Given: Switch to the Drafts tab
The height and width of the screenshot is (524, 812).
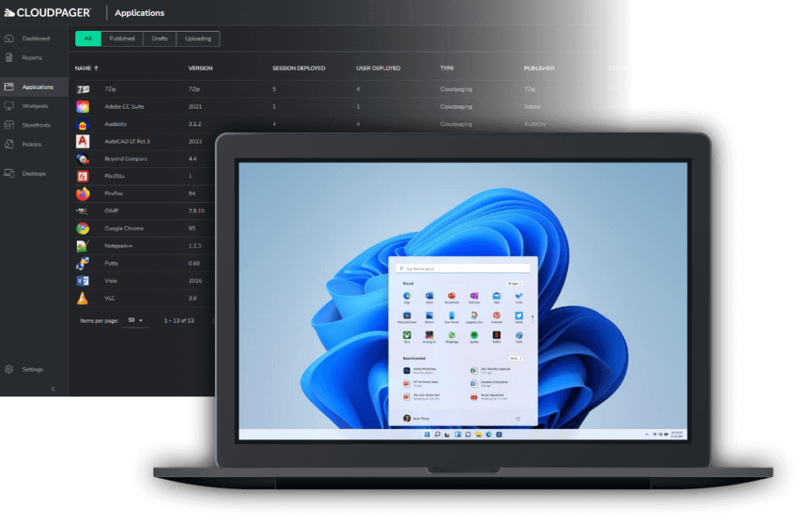Looking at the screenshot, I should [x=159, y=39].
